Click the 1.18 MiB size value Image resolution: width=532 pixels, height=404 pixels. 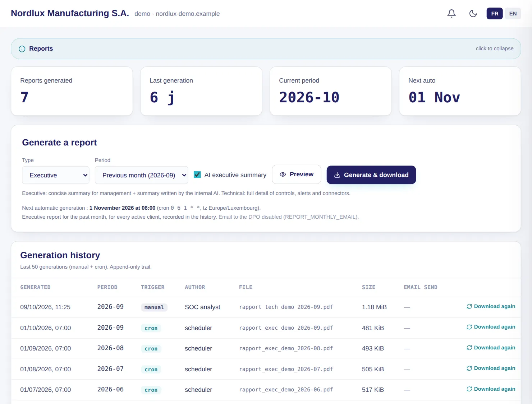374,307
